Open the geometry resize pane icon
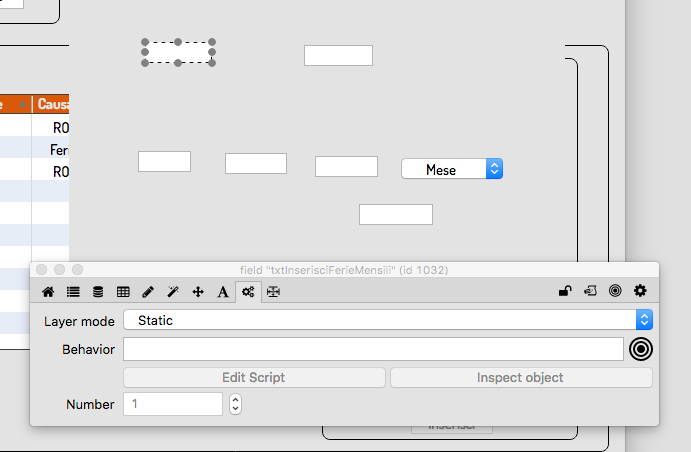The width and height of the screenshot is (691, 452). [273, 292]
